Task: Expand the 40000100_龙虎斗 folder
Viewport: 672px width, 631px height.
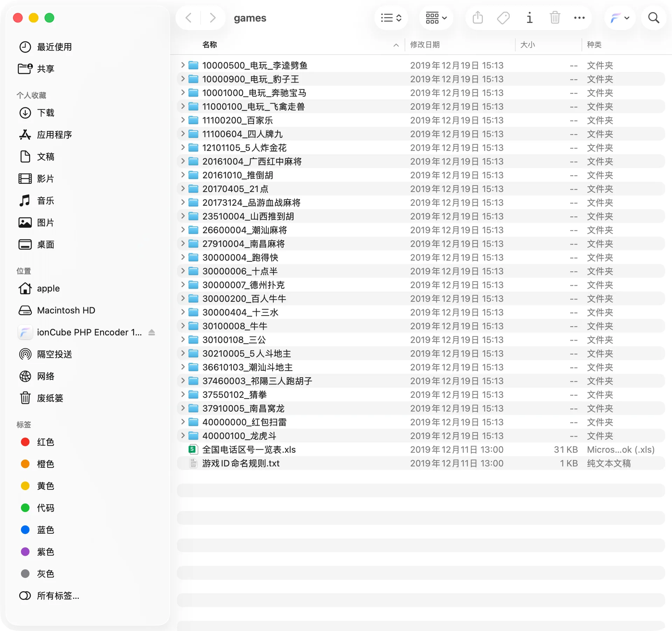Action: (x=182, y=435)
